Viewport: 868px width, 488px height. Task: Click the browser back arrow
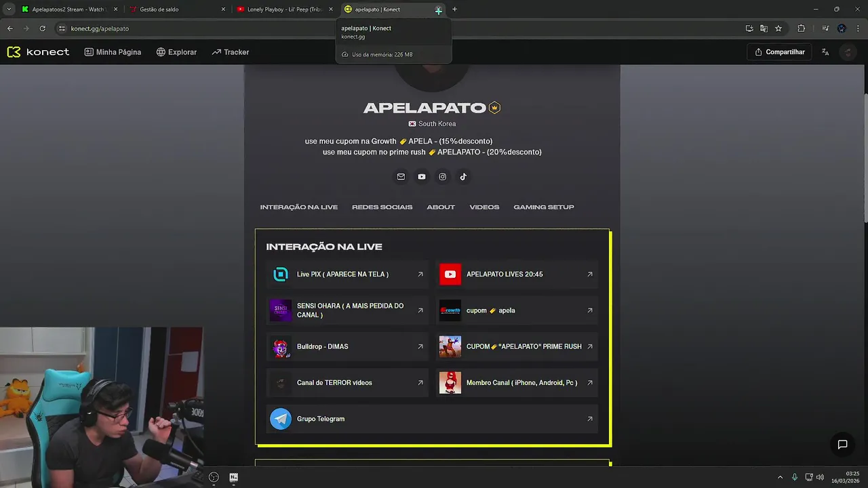pyautogui.click(x=9, y=28)
